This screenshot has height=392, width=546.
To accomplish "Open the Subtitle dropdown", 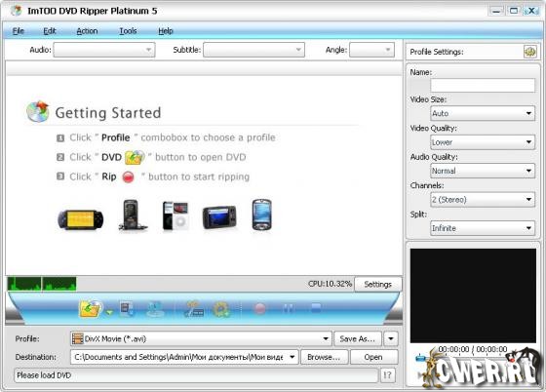I will coord(253,50).
